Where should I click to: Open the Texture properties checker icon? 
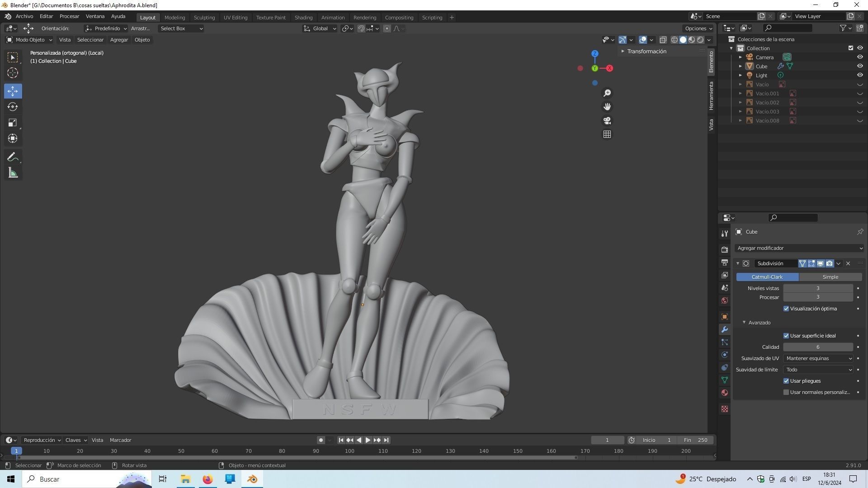[725, 409]
